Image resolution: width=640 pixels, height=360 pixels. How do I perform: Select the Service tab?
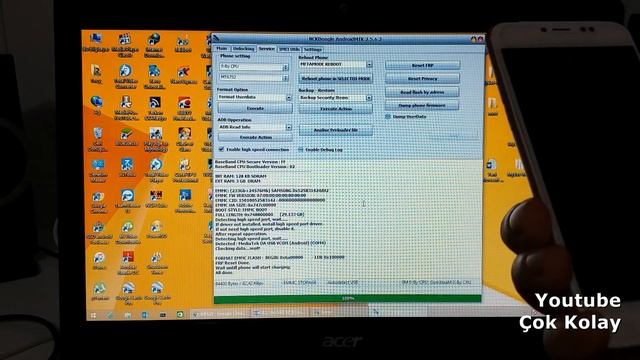[x=266, y=49]
